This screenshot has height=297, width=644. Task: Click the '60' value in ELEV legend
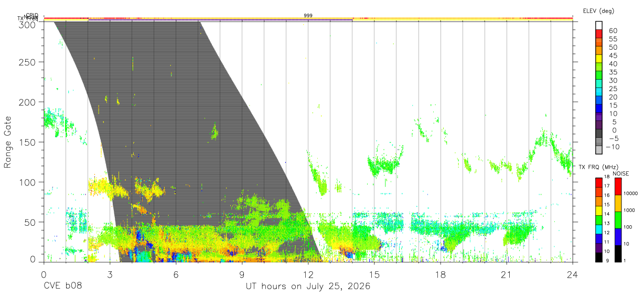click(x=613, y=30)
